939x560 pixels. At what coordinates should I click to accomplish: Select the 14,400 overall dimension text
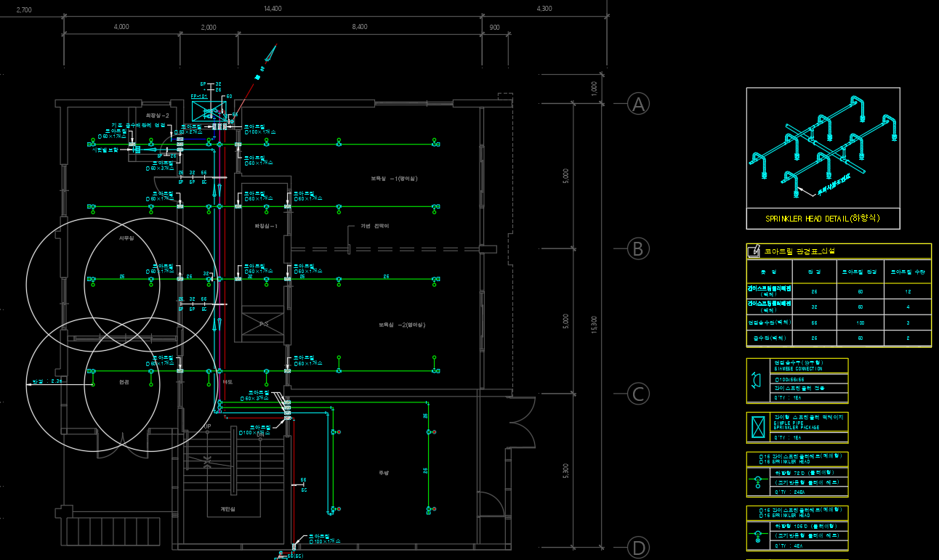(x=273, y=9)
